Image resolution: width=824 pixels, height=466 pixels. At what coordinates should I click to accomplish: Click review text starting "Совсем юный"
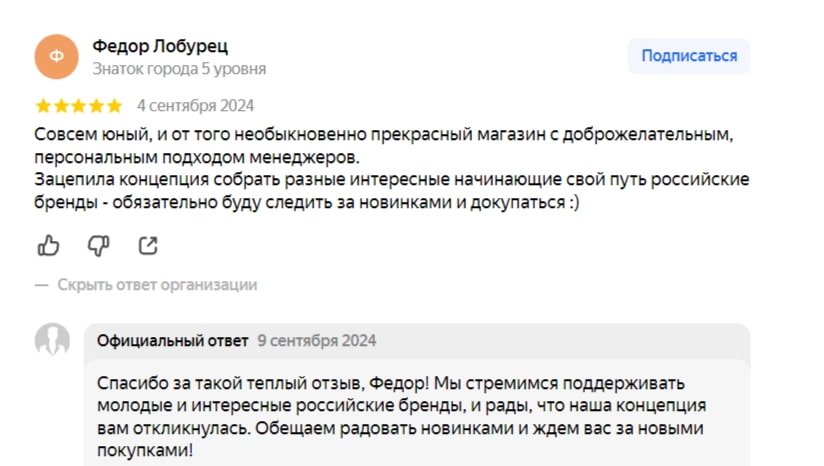click(384, 146)
